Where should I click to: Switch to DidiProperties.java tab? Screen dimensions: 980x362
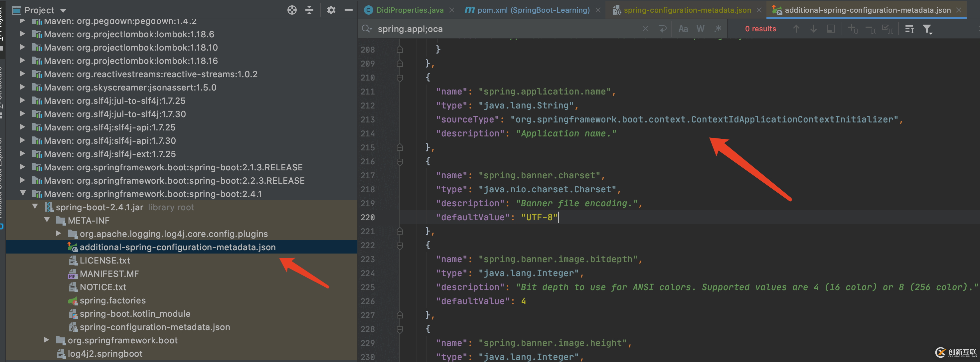click(x=409, y=10)
